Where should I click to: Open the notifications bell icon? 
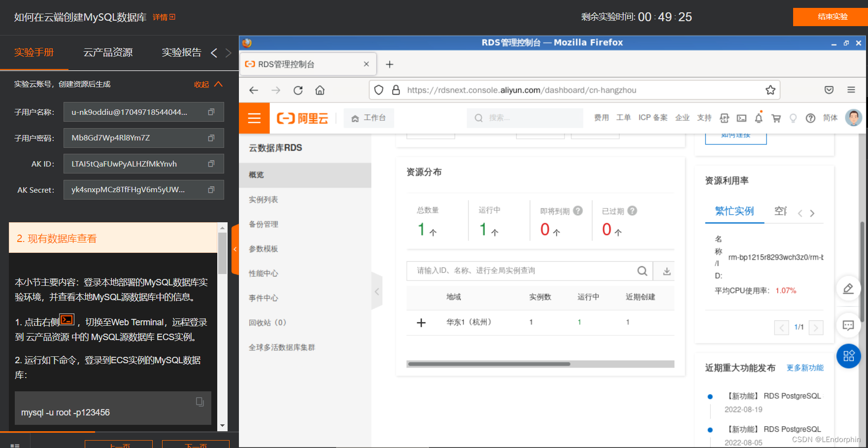759,118
